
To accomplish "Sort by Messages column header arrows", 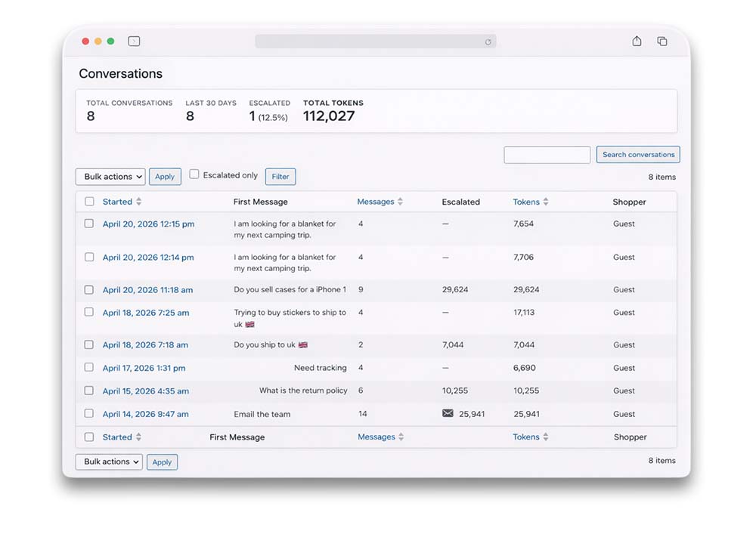I will 400,202.
